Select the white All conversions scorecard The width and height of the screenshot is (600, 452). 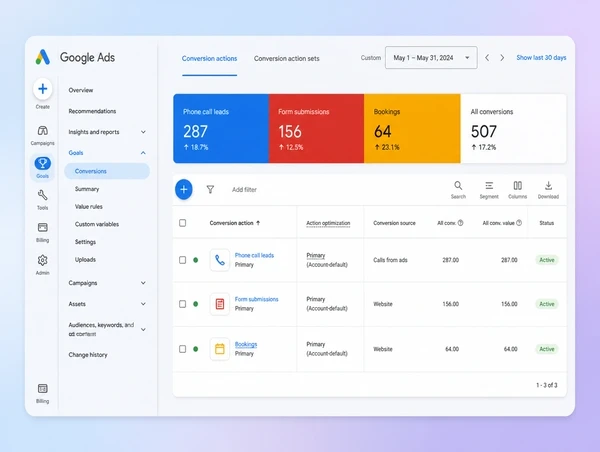click(514, 129)
